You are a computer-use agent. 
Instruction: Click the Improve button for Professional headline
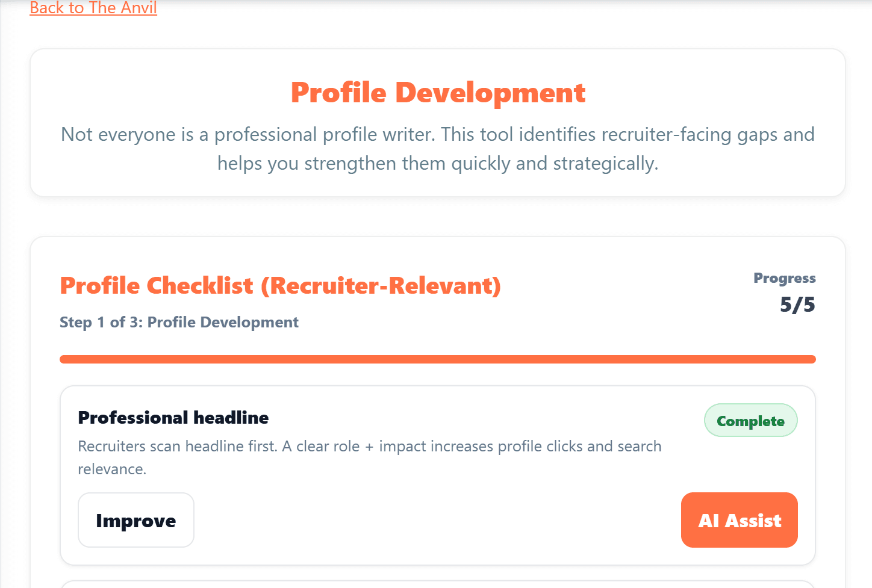[135, 520]
